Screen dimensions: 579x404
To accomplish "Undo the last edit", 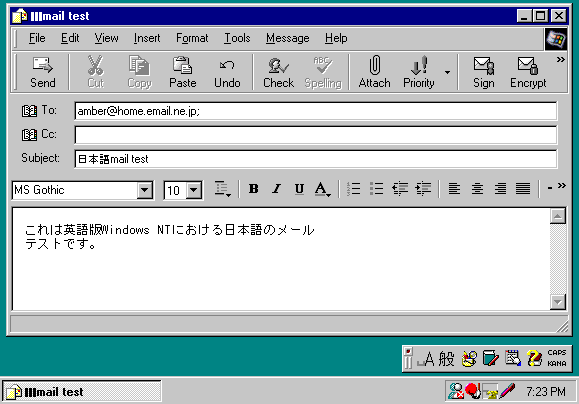I will tap(227, 72).
